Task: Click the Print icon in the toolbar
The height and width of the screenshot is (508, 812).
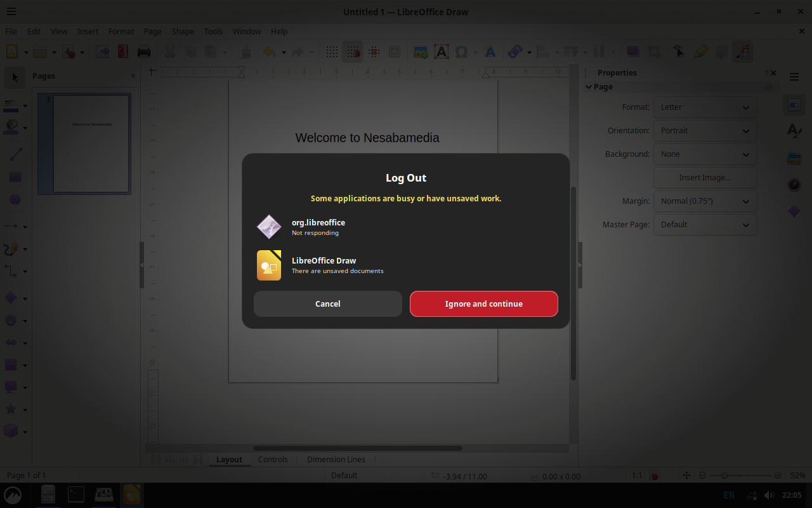Action: click(x=144, y=52)
